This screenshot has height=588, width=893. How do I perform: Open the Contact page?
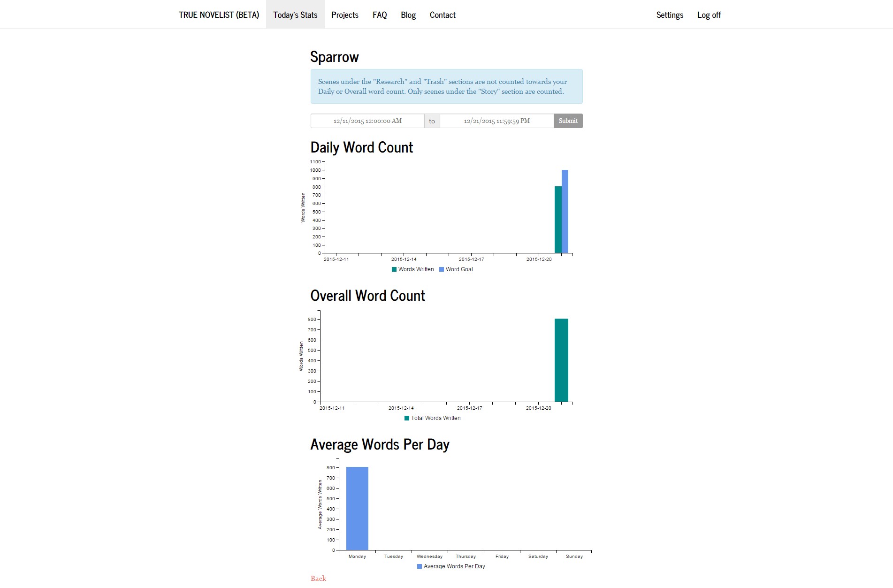pos(443,15)
